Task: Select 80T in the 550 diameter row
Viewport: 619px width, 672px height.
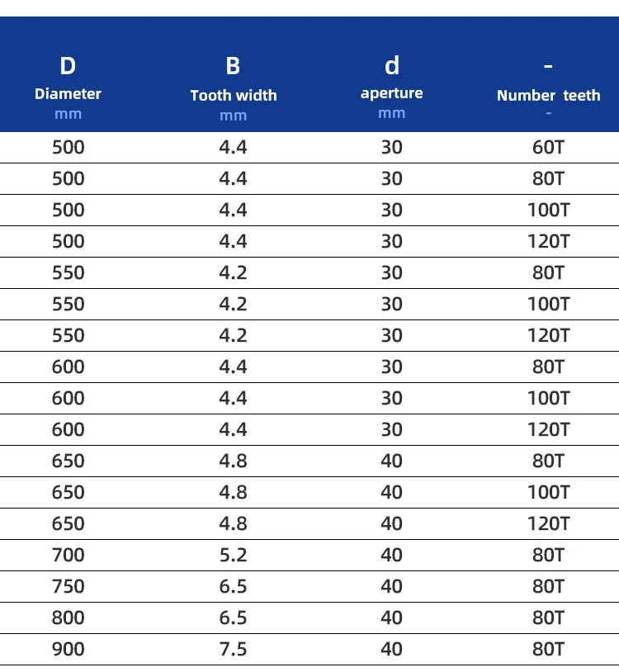Action: 548,272
